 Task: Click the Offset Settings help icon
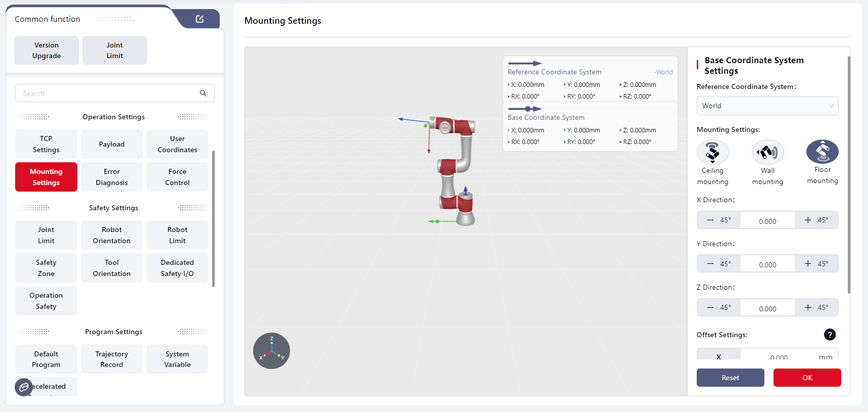pyautogui.click(x=830, y=335)
